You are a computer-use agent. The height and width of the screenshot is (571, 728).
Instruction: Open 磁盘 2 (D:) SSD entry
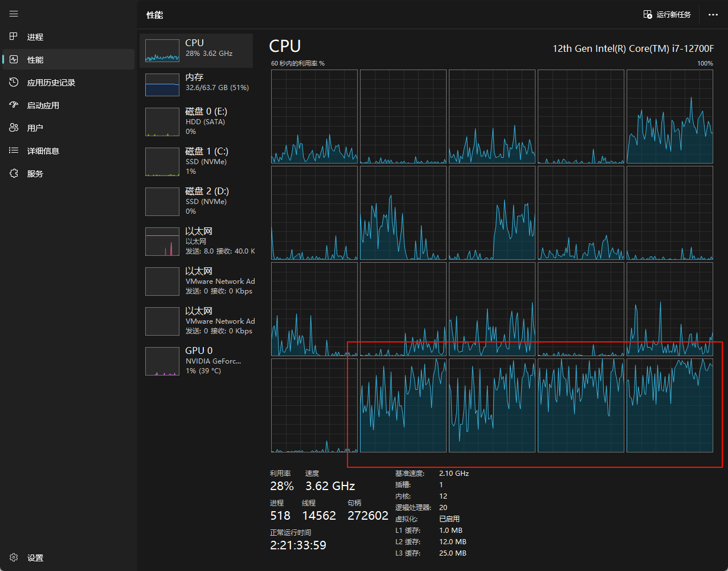coord(196,202)
